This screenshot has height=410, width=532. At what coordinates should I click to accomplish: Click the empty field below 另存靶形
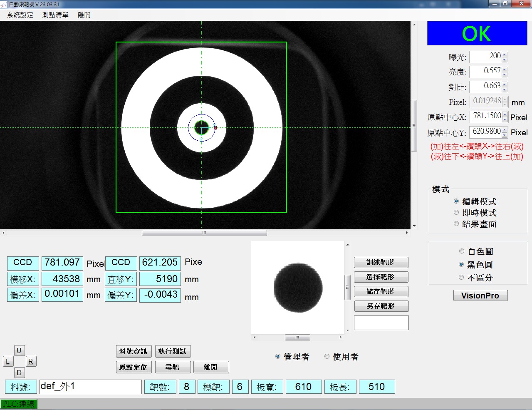tap(381, 323)
